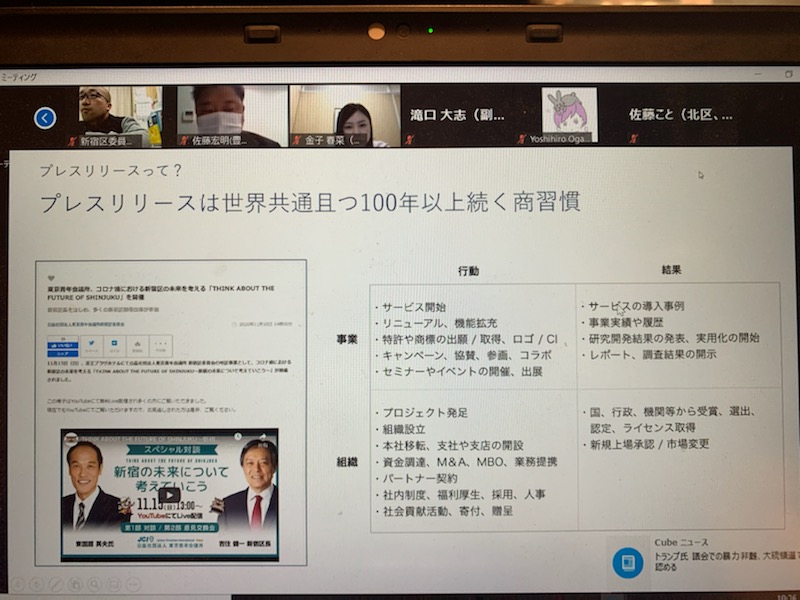The height and width of the screenshot is (600, 800).
Task: Select 金子 春菜's participant video tile
Action: coord(345,112)
